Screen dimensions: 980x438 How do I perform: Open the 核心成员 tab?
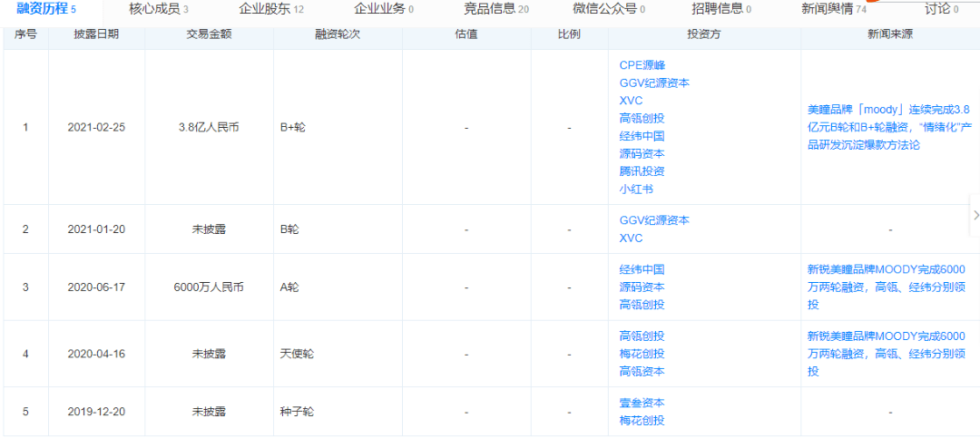coord(159,9)
